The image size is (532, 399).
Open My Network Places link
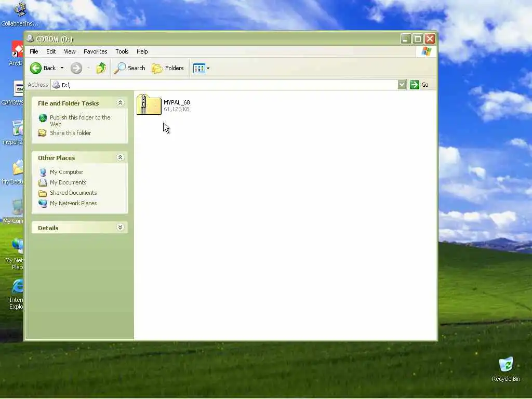pyautogui.click(x=73, y=203)
